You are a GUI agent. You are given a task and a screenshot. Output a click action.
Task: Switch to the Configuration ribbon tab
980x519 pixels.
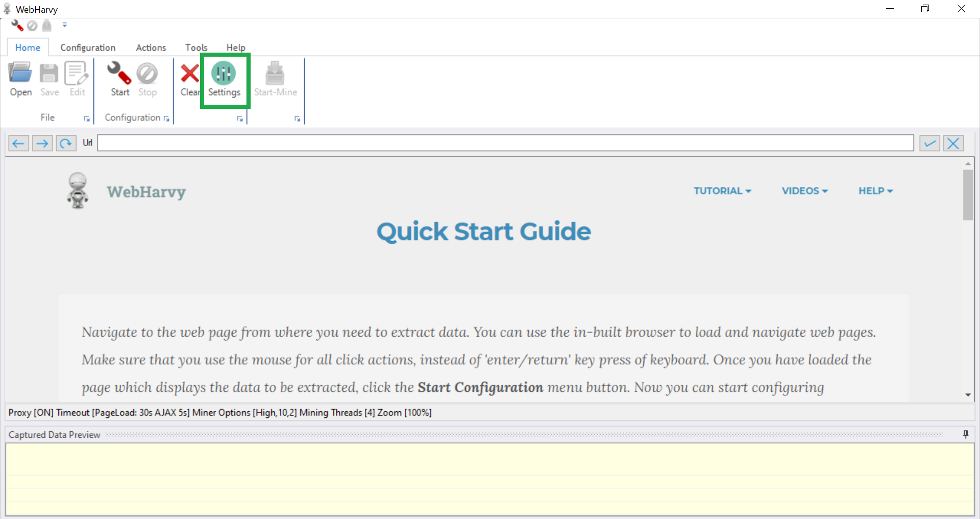pos(88,48)
